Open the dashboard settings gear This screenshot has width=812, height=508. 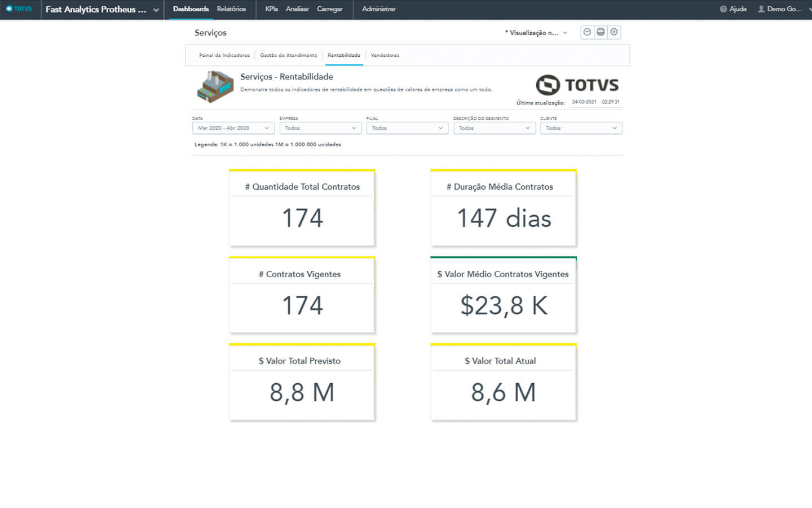[614, 32]
